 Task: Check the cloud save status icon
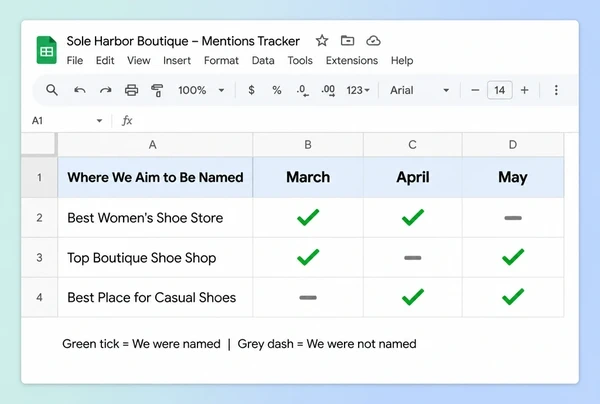pos(373,41)
